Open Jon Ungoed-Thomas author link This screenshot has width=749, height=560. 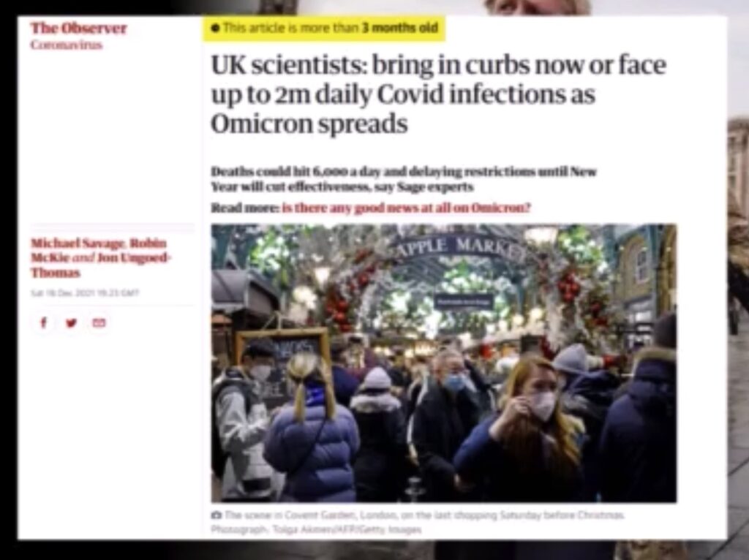tap(101, 265)
